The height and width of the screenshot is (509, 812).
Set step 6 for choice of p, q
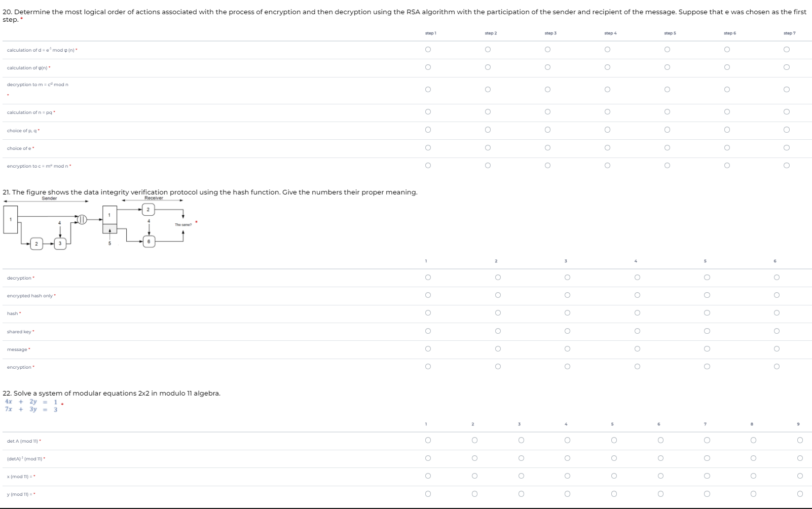(x=727, y=130)
